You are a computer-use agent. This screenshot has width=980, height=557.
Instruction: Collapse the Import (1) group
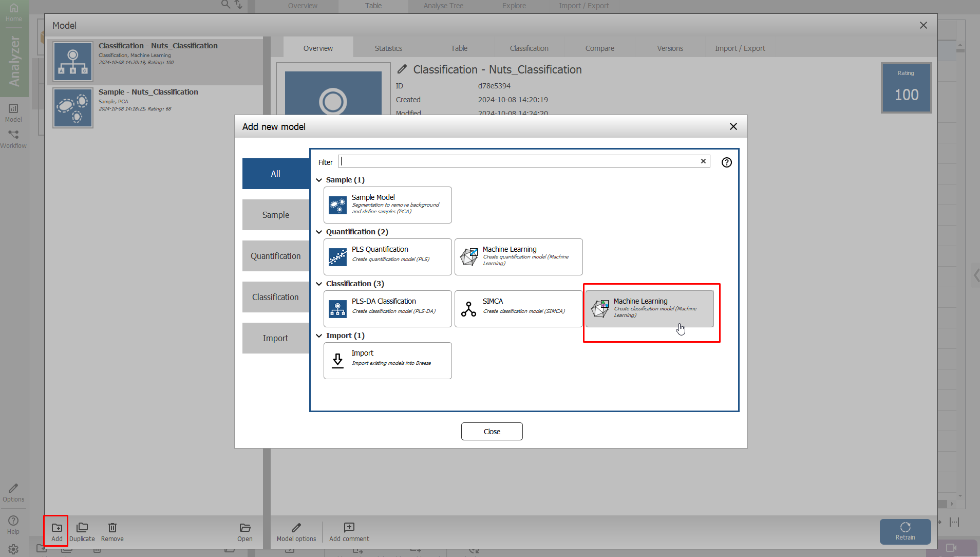pos(319,336)
